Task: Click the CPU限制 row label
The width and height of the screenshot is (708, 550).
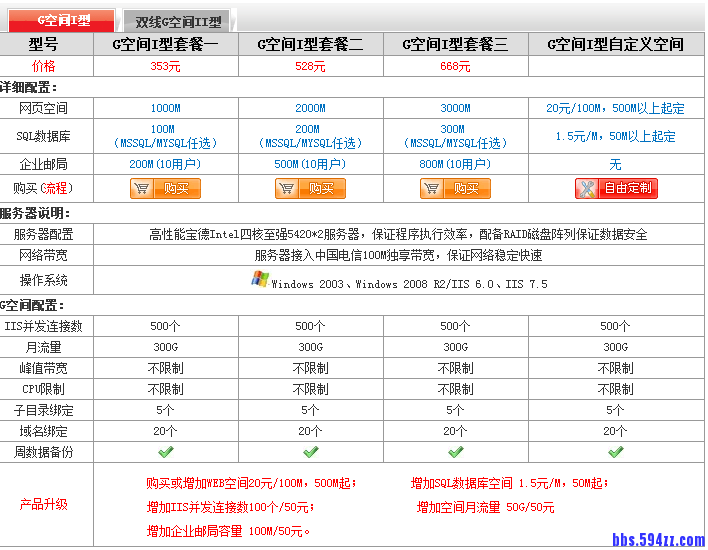Action: [43, 389]
